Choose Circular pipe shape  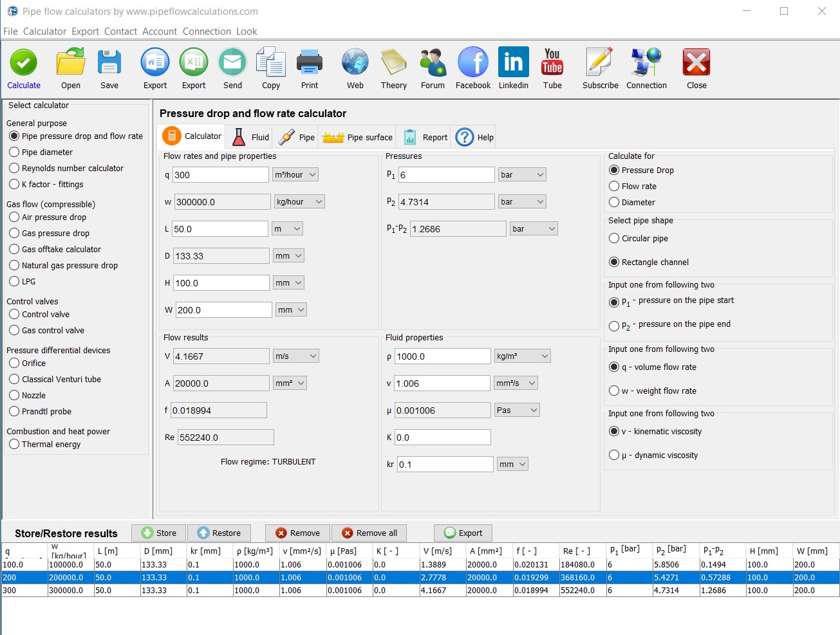(614, 238)
